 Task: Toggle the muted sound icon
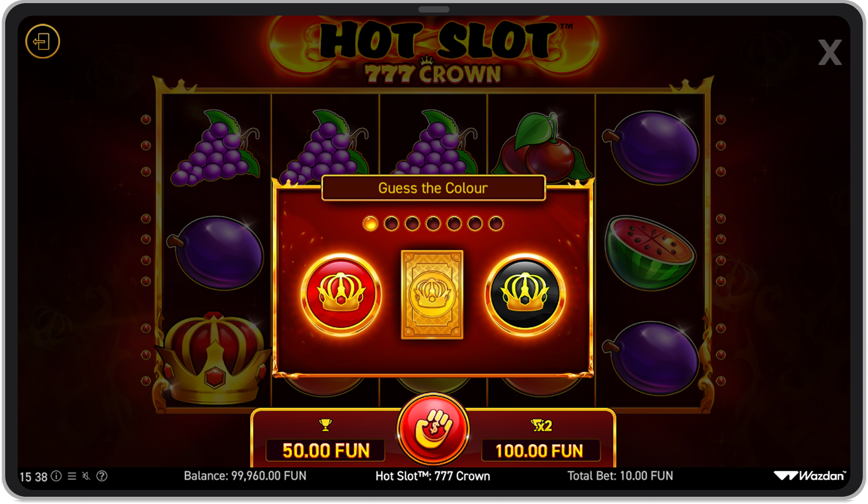86,476
